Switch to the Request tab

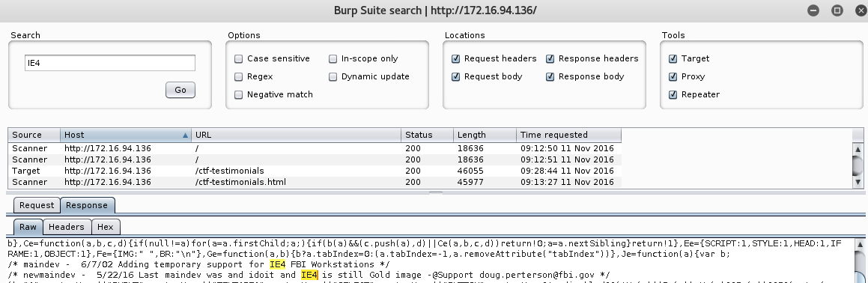click(37, 205)
